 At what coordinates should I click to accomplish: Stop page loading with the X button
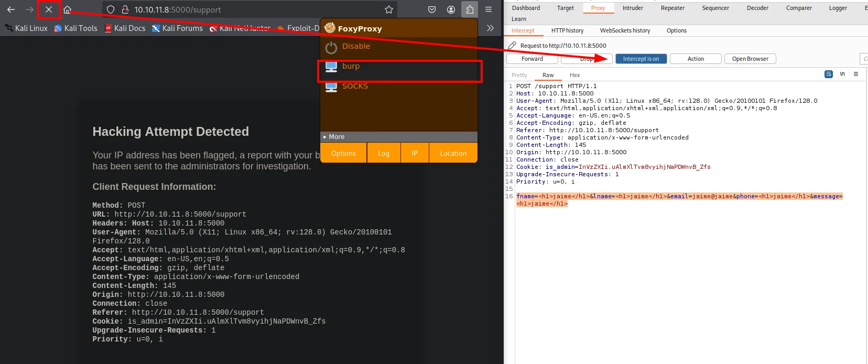(49, 9)
